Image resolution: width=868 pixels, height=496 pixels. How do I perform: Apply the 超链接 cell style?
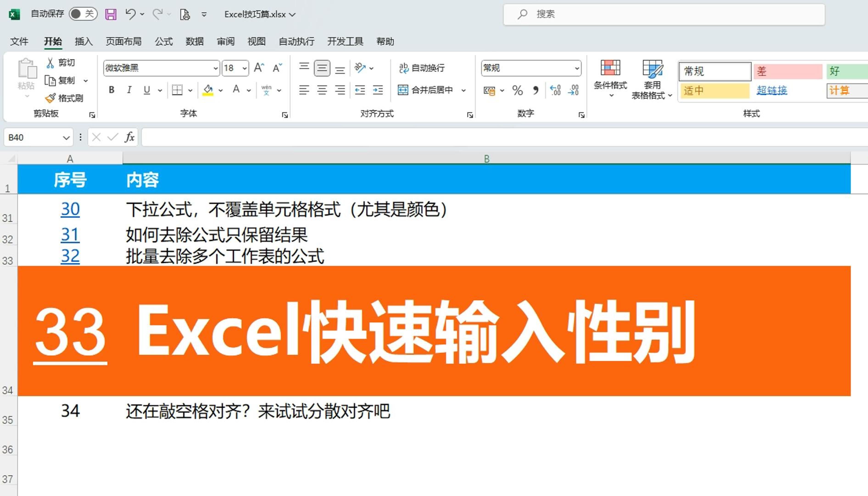(x=772, y=90)
